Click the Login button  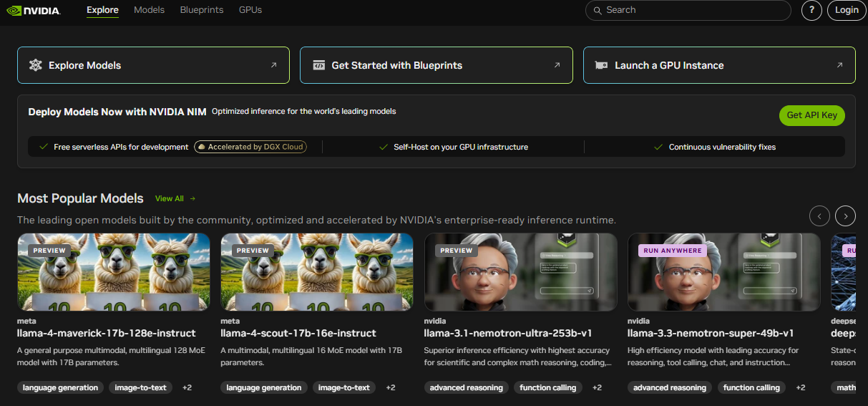847,10
